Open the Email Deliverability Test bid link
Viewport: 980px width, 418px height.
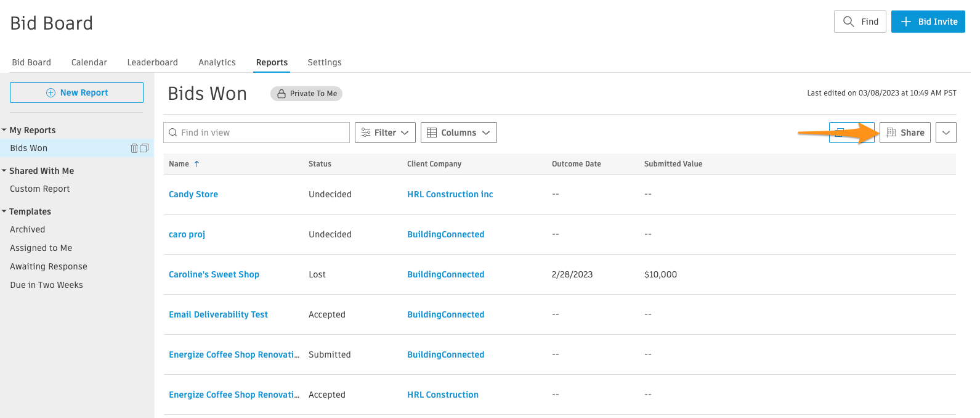pyautogui.click(x=218, y=314)
